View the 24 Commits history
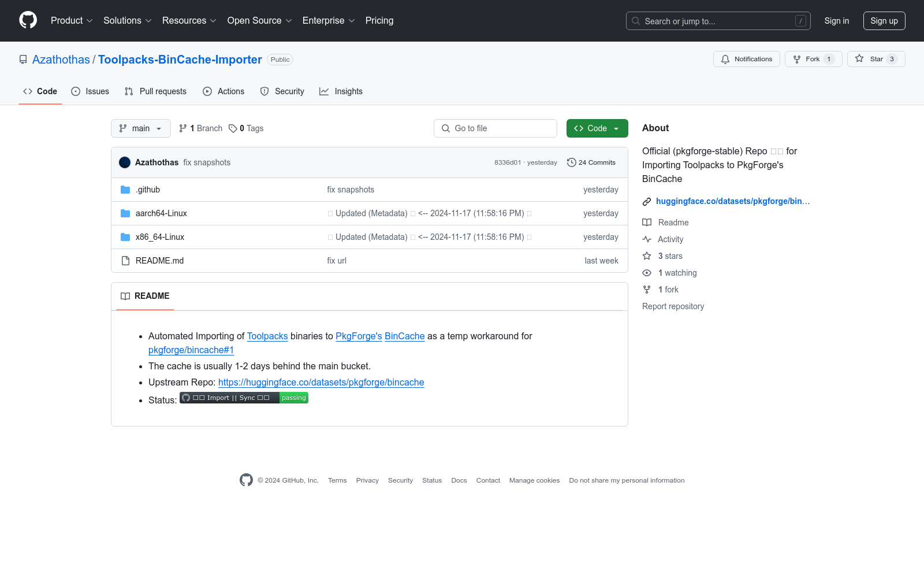This screenshot has height=578, width=924. coord(591,162)
